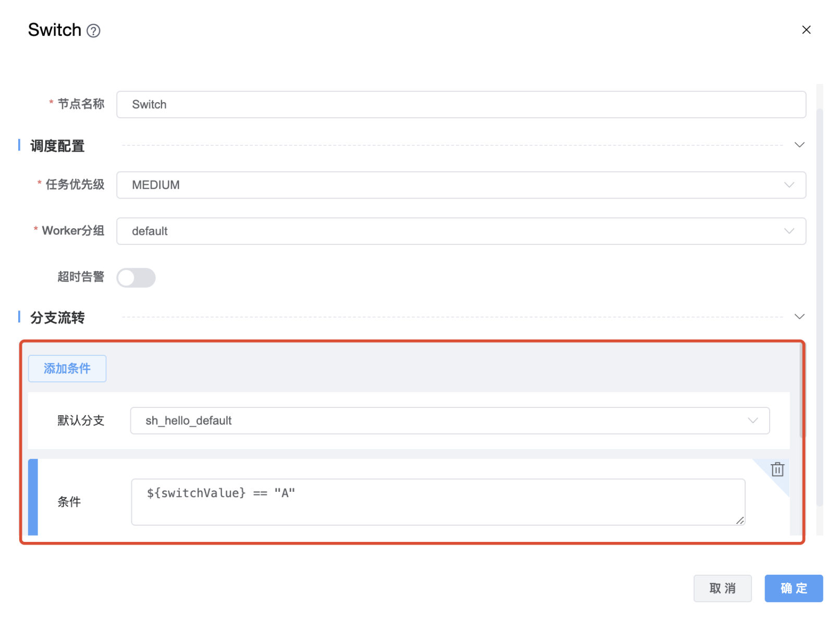This screenshot has width=840, height=620.
Task: Click the 添加条件 button
Action: click(x=67, y=369)
